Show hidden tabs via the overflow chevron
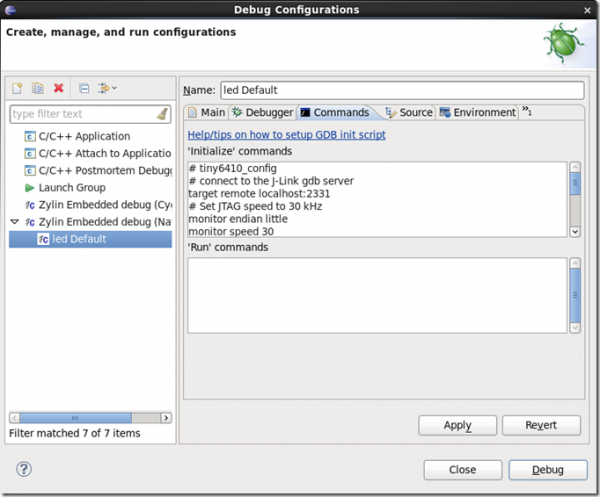 527,112
